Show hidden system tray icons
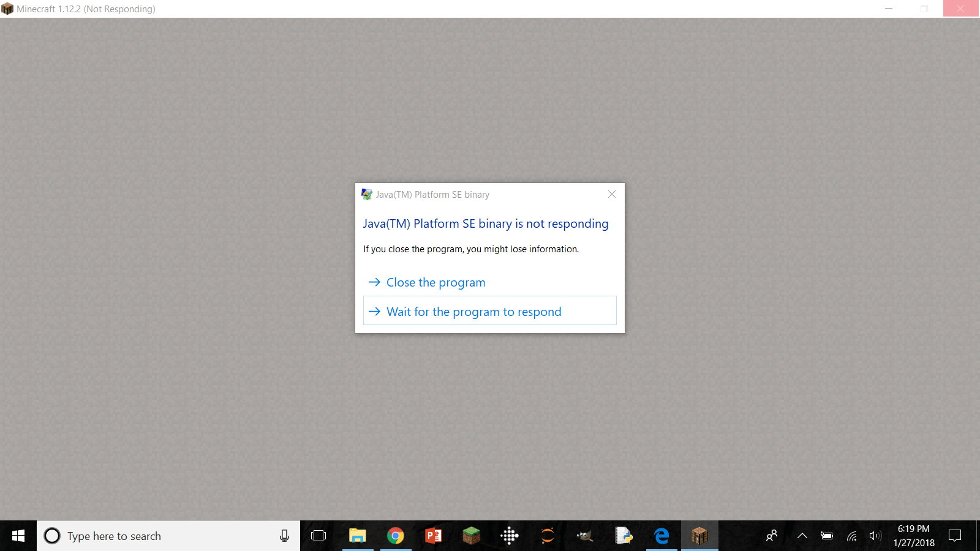The width and height of the screenshot is (980, 551). [x=802, y=536]
